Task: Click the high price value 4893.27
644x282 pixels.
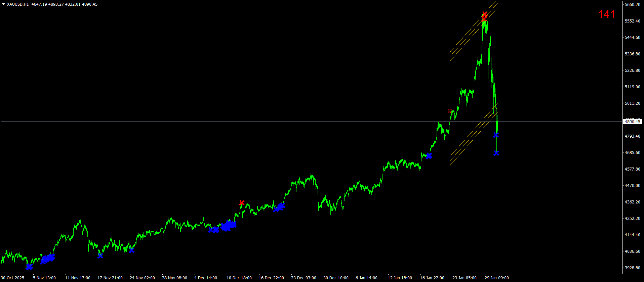Action: [x=56, y=4]
